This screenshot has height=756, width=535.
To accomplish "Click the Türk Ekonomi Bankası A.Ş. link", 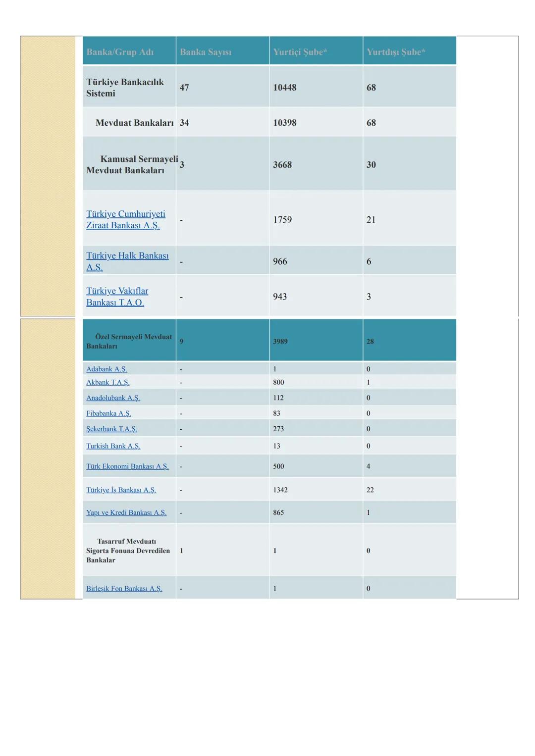I will click(x=127, y=466).
